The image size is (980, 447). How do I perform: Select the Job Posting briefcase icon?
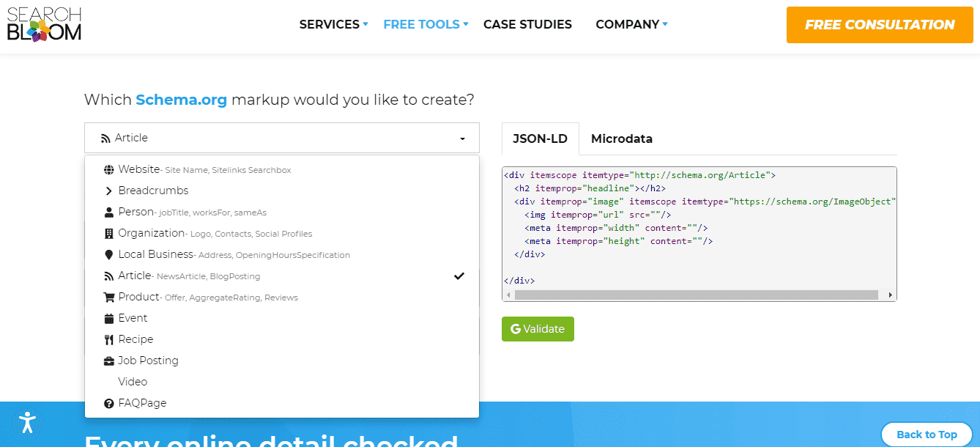click(x=109, y=361)
